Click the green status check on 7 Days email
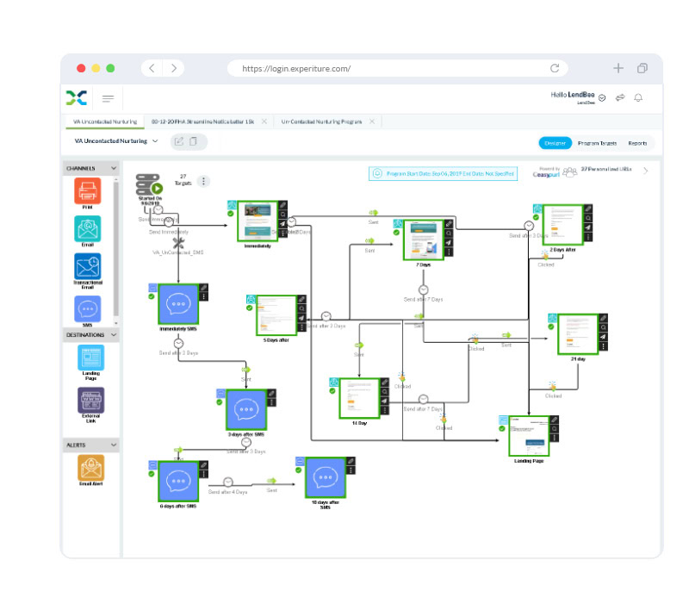Viewport: 689px width, 616px height. (396, 232)
